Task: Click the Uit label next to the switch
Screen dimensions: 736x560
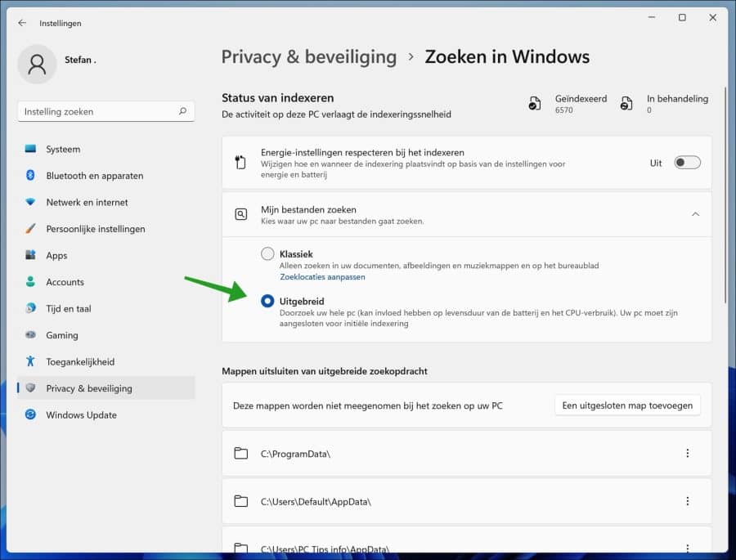Action: (656, 163)
